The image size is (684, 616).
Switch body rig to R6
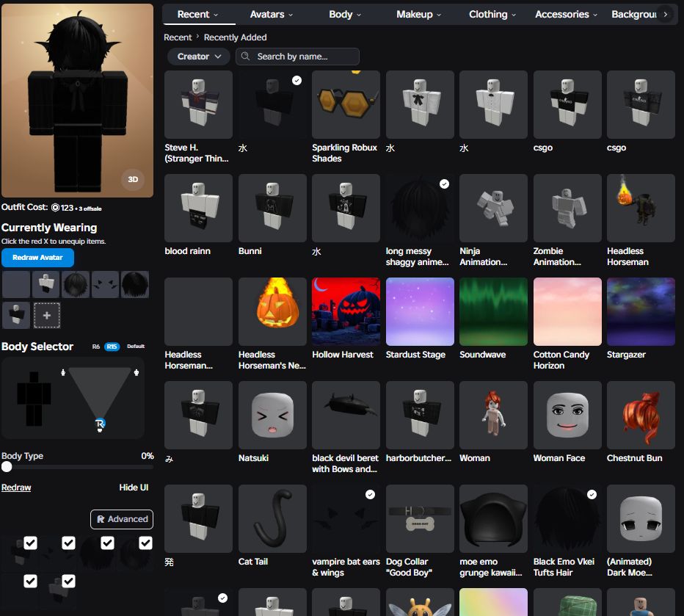[x=96, y=347]
